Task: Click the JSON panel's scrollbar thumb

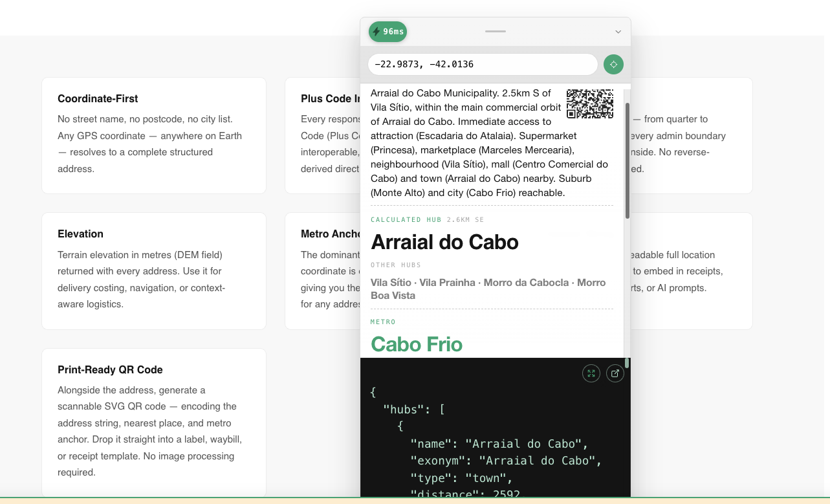Action: click(627, 363)
